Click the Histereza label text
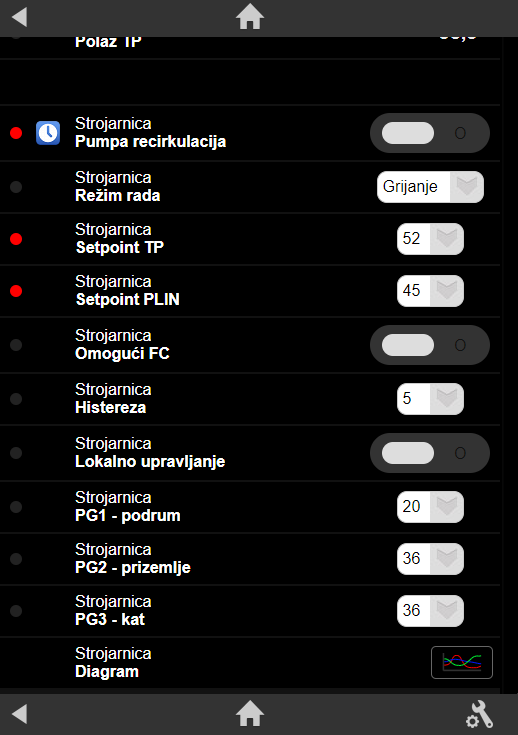Screen dimensions: 518x735 tap(111, 407)
